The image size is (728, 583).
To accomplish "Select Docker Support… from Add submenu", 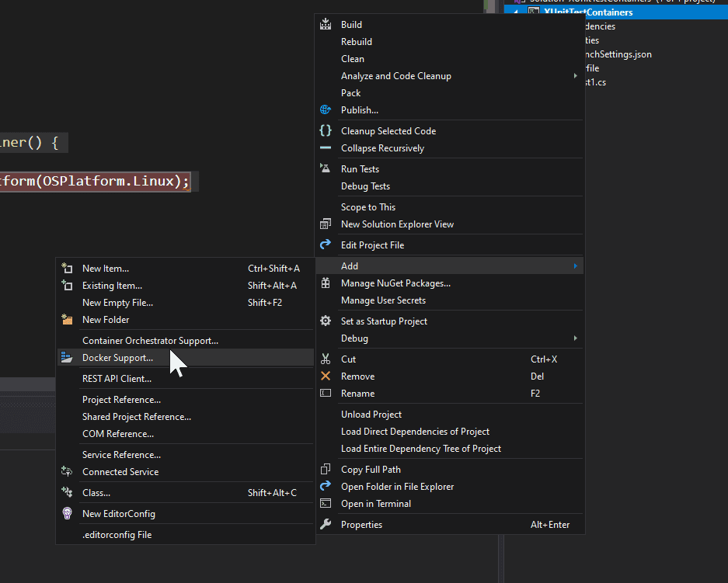I will coord(117,358).
